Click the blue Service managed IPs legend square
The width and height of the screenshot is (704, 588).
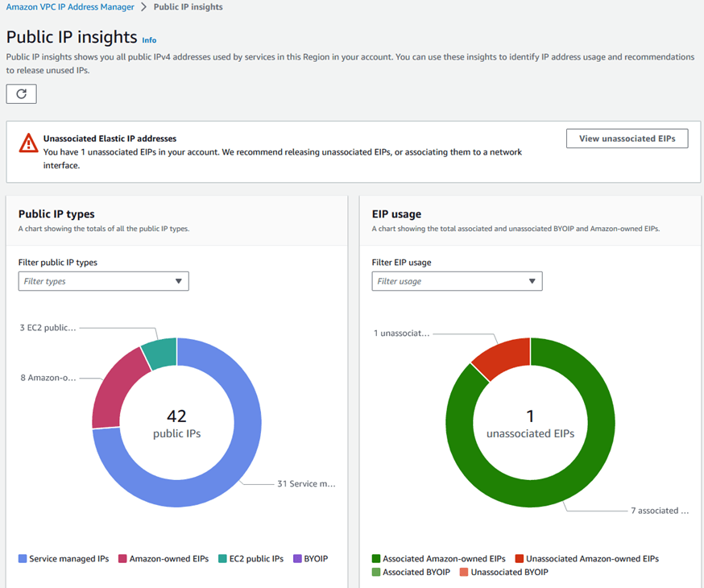click(20, 558)
